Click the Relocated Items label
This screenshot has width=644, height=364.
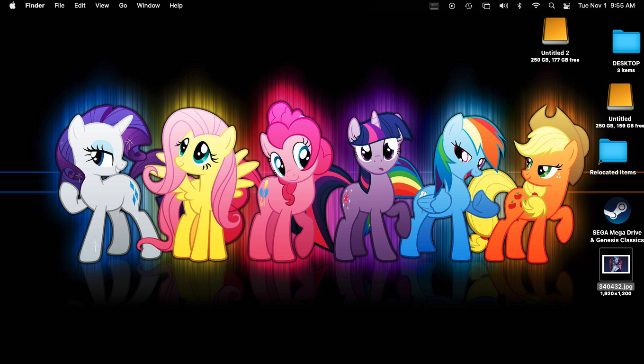[613, 173]
